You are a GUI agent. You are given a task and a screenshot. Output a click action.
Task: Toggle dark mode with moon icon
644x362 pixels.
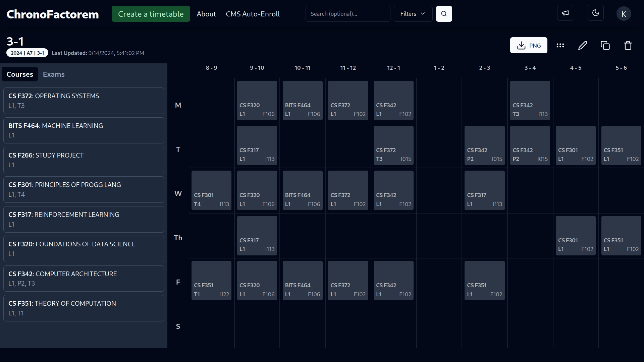596,13
